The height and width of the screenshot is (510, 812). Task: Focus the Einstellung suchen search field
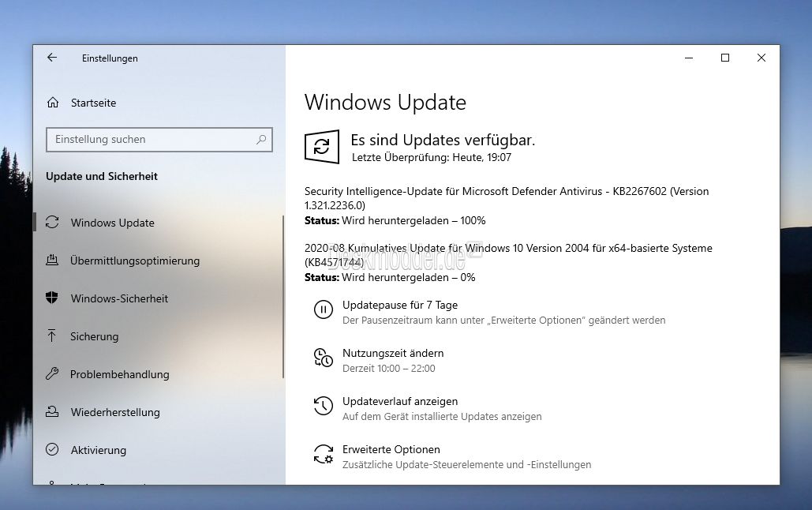click(159, 140)
